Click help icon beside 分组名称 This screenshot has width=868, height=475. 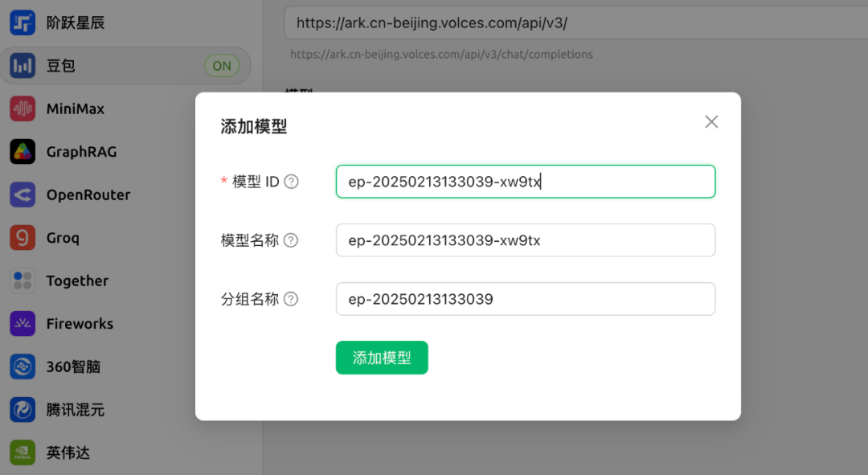[291, 299]
